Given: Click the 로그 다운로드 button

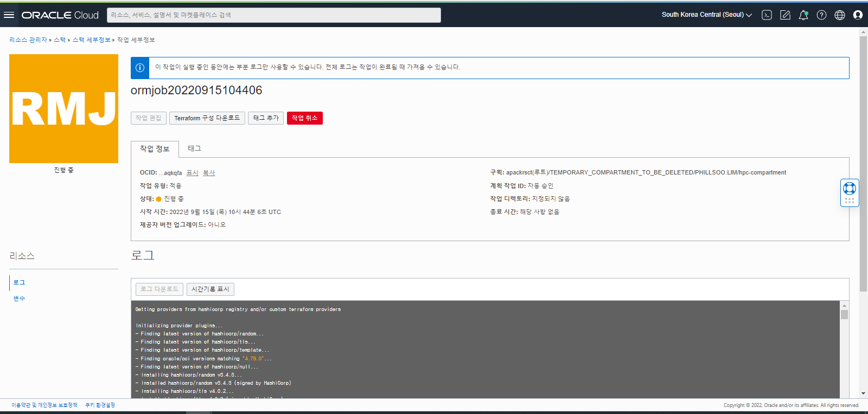Looking at the screenshot, I should (x=159, y=289).
